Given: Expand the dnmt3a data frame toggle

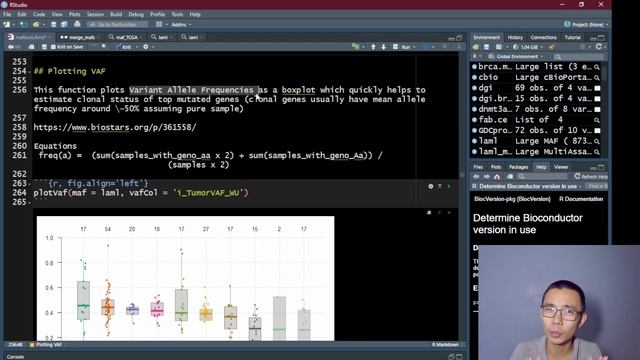Looking at the screenshot, I should click(474, 109).
